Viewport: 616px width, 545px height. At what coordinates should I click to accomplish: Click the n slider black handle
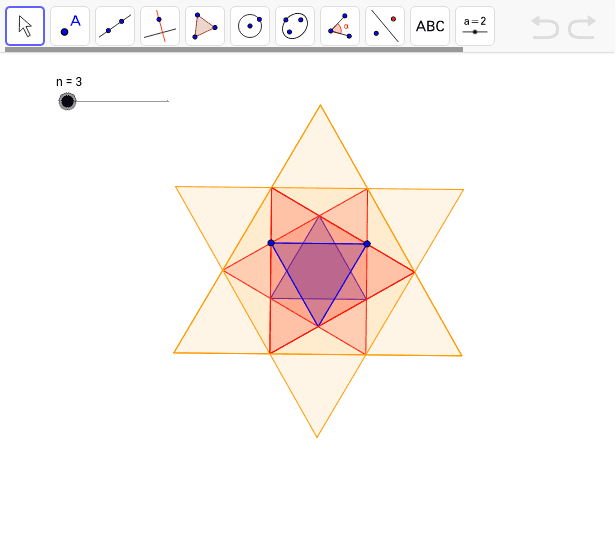68,101
